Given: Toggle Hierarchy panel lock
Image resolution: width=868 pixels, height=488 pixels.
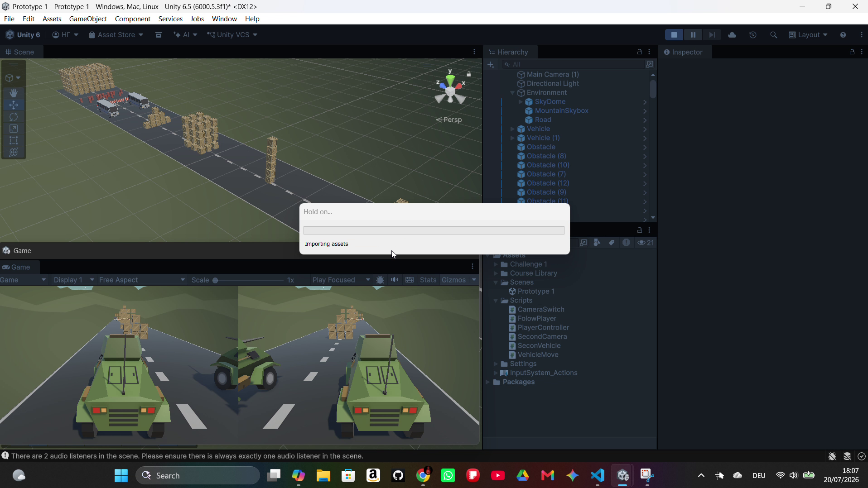Looking at the screenshot, I should (639, 52).
